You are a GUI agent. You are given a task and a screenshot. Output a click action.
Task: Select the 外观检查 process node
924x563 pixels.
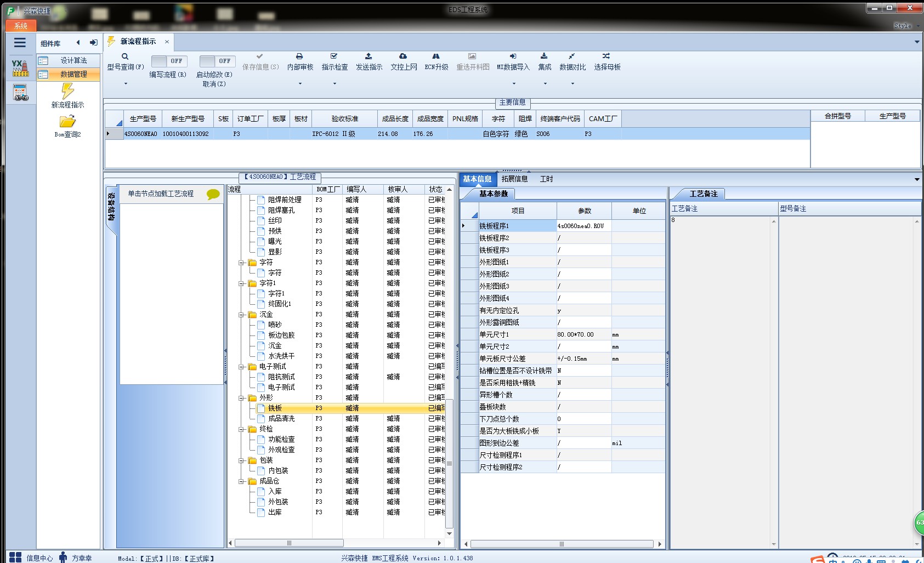(281, 450)
